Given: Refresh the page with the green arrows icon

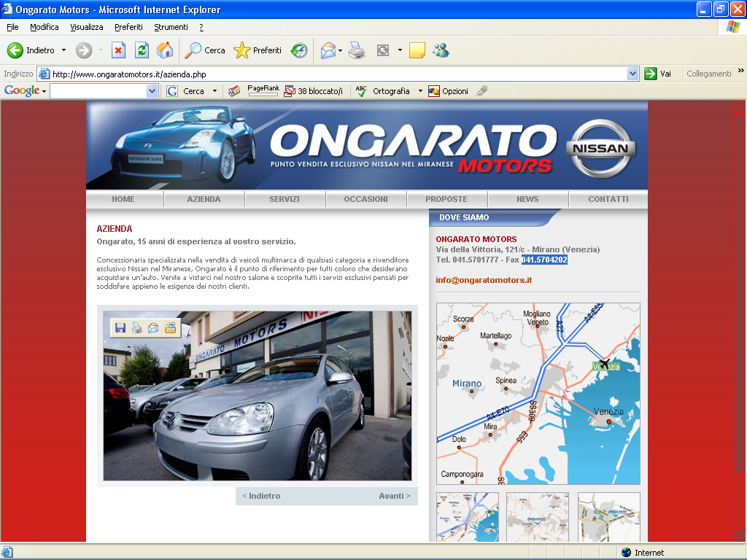Looking at the screenshot, I should 142,50.
